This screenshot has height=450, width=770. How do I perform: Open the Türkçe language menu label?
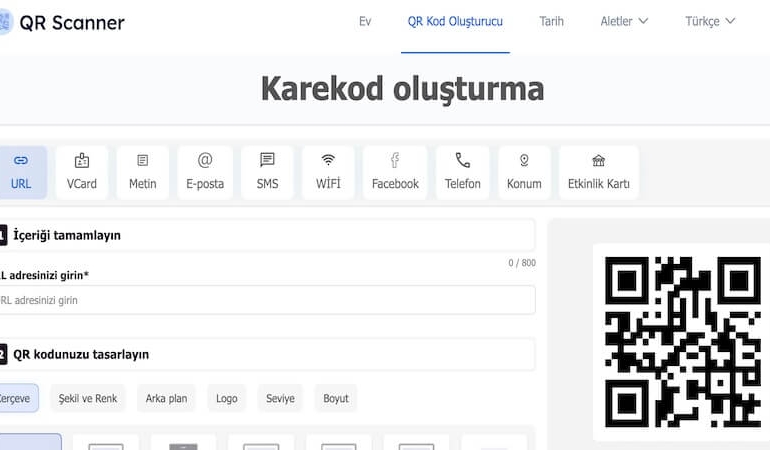point(702,22)
